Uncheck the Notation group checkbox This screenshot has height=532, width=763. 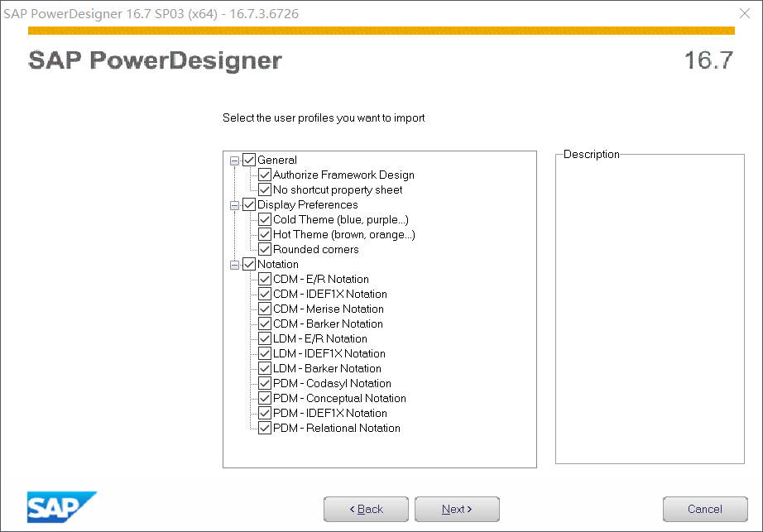click(249, 264)
